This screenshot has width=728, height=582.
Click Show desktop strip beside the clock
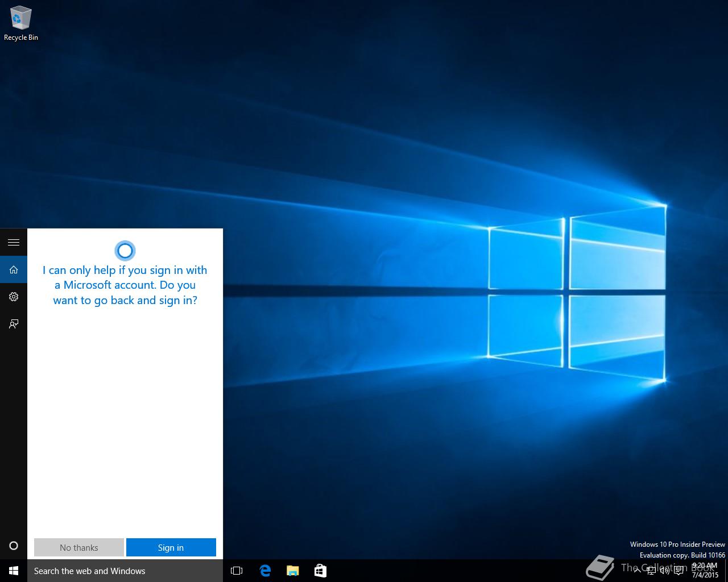[726, 571]
